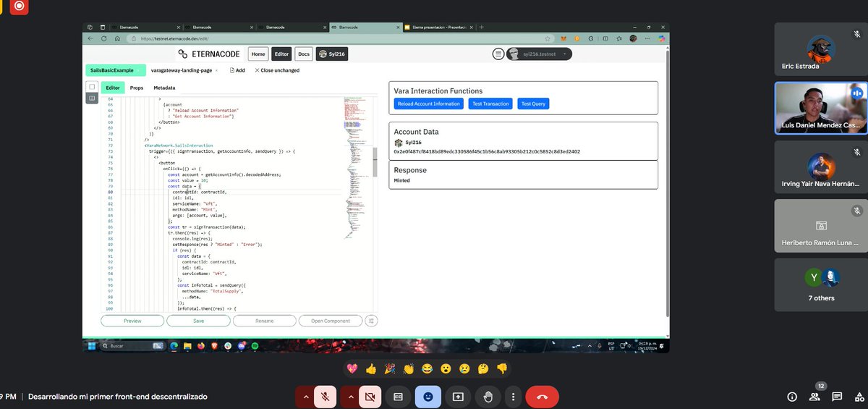
Task: Open Microsoft Edge from the taskbar
Action: click(x=174, y=346)
